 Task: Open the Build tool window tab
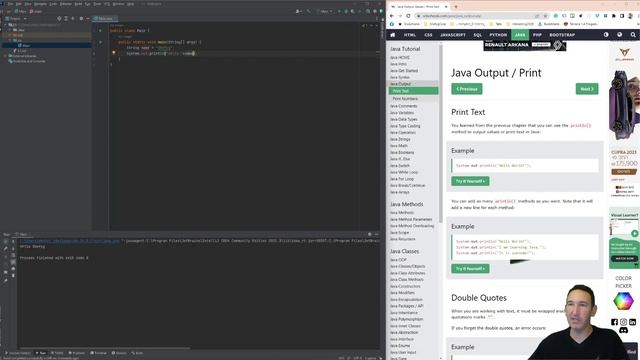[137, 353]
